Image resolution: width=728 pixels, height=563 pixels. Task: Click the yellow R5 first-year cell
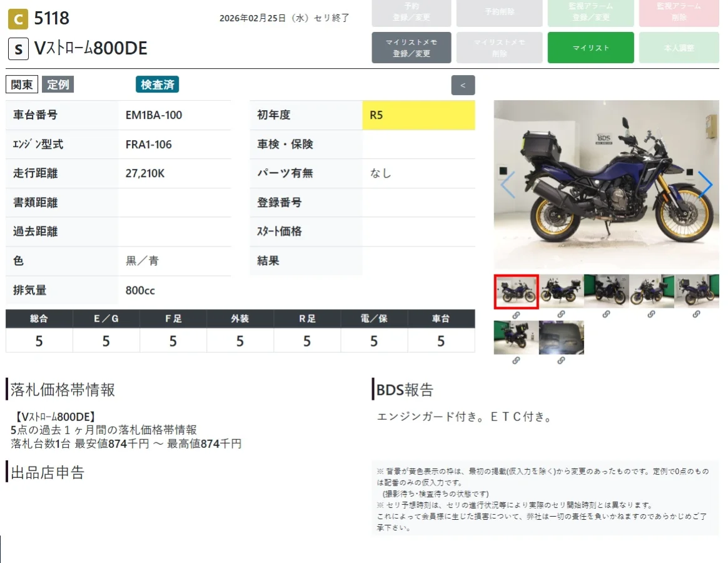pos(418,115)
